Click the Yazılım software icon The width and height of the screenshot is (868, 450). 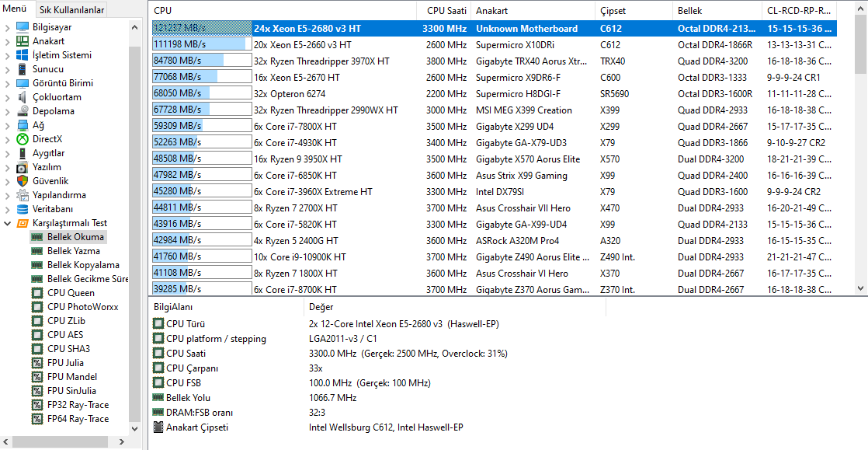click(x=23, y=167)
